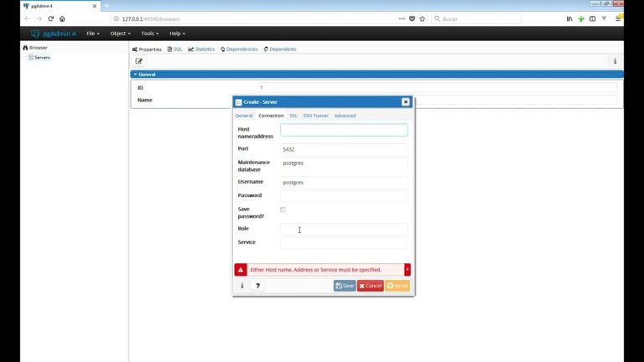Toggle the Save password checkbox
This screenshot has height=362, width=644.
[x=283, y=209]
